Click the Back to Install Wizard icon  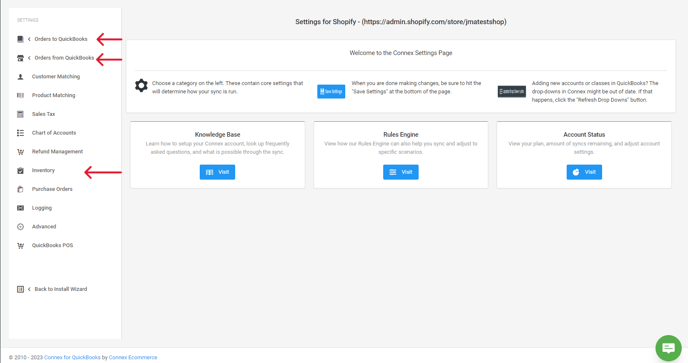point(20,289)
